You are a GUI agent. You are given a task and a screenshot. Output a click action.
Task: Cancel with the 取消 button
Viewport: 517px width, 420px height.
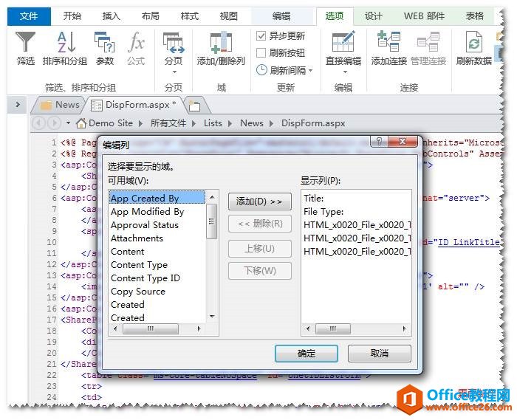tap(379, 354)
